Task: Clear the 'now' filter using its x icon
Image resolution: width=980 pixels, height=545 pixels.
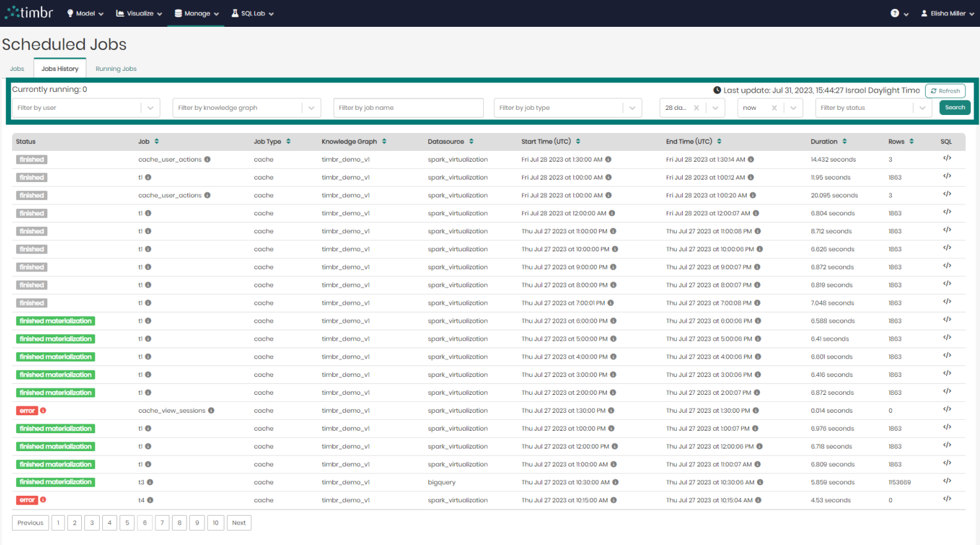Action: click(x=774, y=107)
